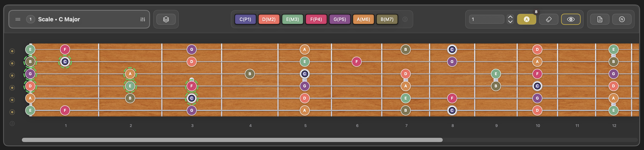Image resolution: width=644 pixels, height=150 pixels.
Task: Click fret number 11 label
Action: [x=577, y=125]
